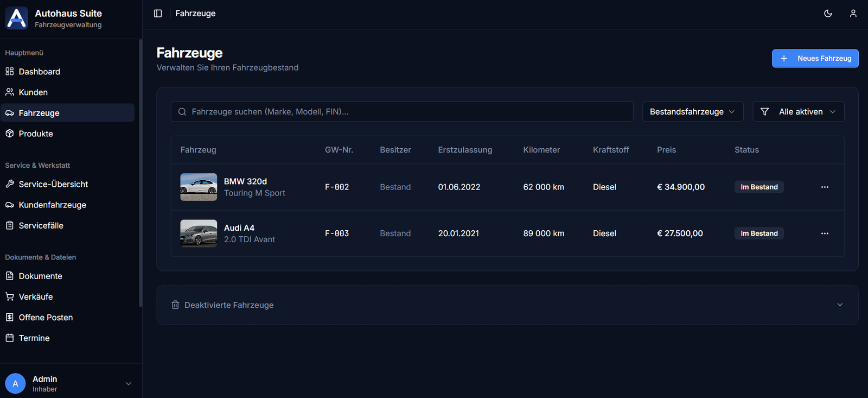Open actions menu for BMW 320d row
868x398 pixels.
825,187
